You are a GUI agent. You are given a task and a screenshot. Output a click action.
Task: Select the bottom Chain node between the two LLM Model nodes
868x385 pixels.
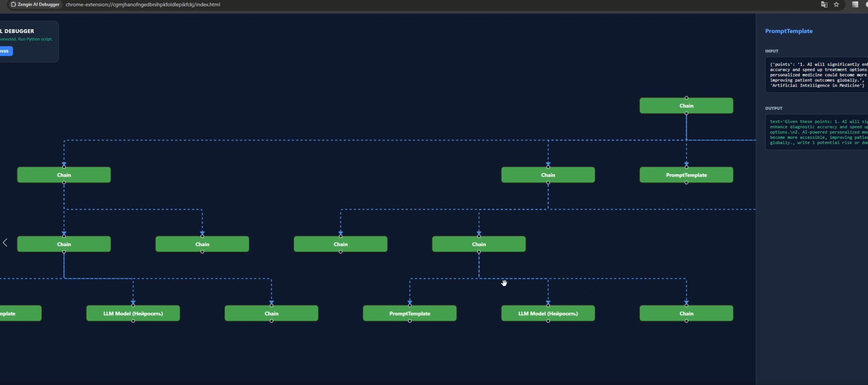point(271,313)
